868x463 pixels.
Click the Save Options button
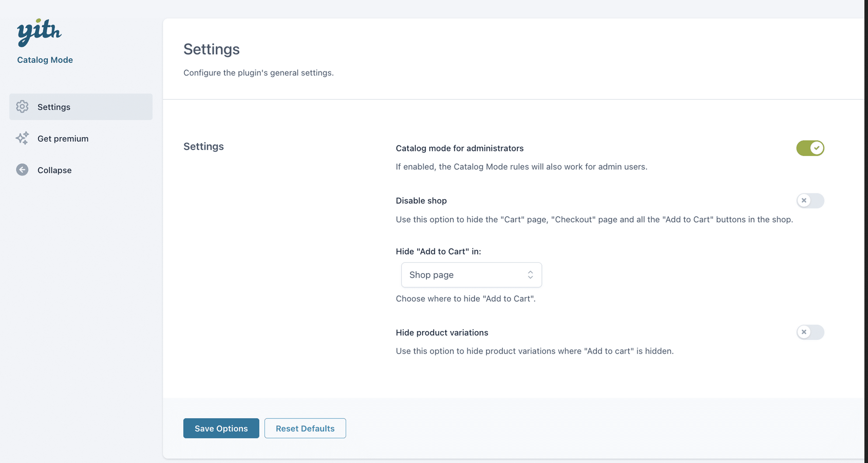click(221, 428)
